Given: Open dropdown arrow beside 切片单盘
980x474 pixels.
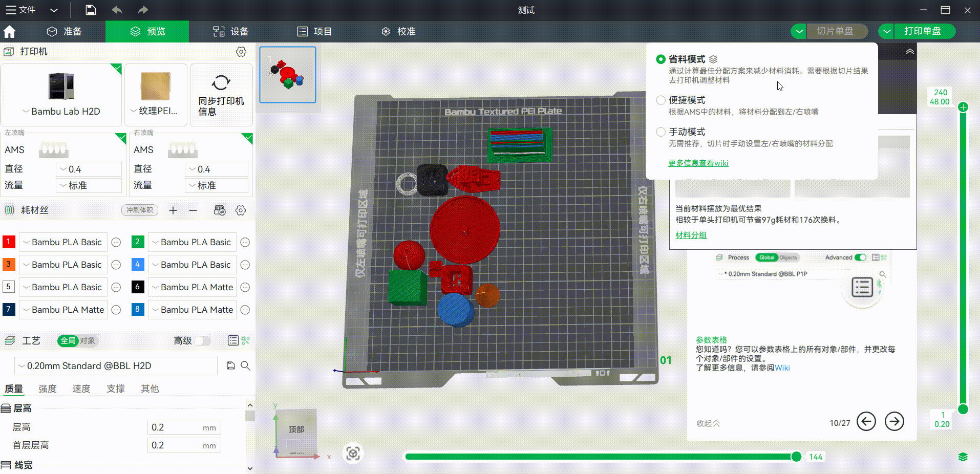Looking at the screenshot, I should (x=799, y=31).
